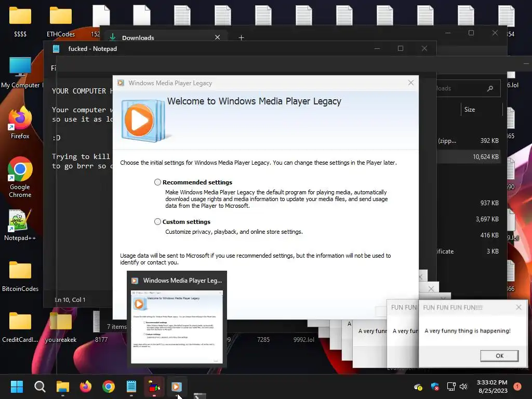
Task: Open the 8177 desktop file
Action: tap(101, 327)
